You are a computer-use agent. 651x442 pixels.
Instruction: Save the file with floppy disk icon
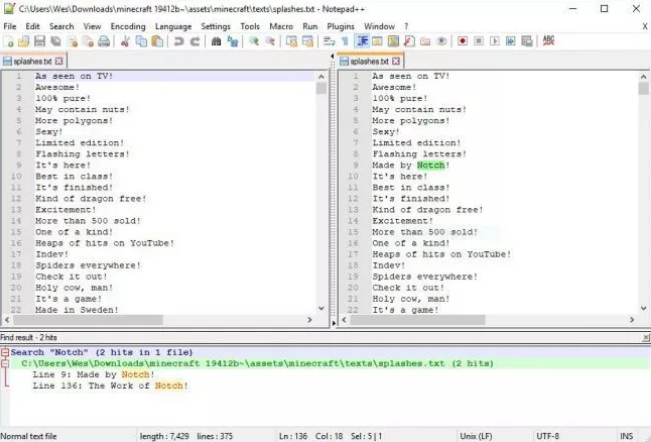(x=39, y=41)
